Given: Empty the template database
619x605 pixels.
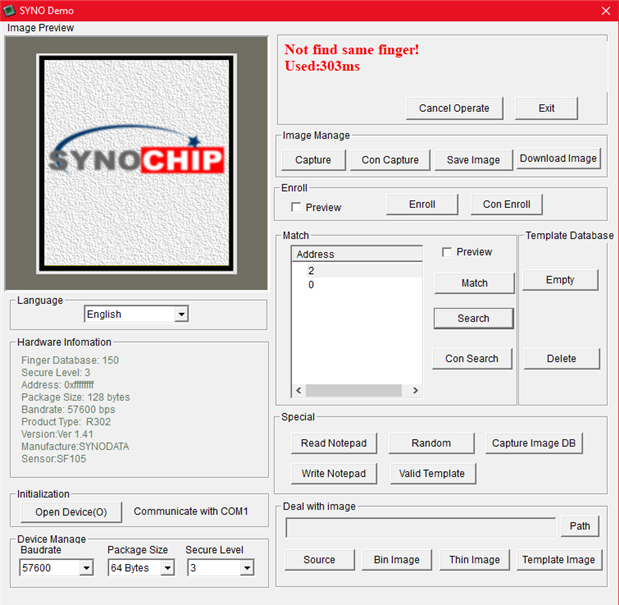Looking at the screenshot, I should point(560,280).
